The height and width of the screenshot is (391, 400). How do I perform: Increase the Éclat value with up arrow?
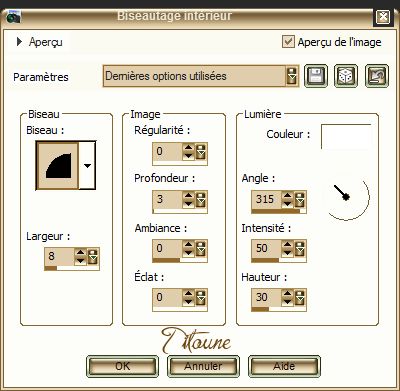pos(188,294)
